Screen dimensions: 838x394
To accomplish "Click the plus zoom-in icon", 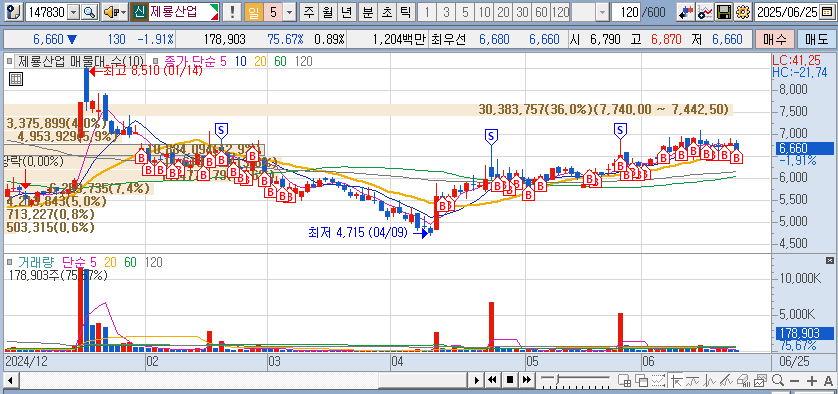I will pyautogui.click(x=812, y=381).
